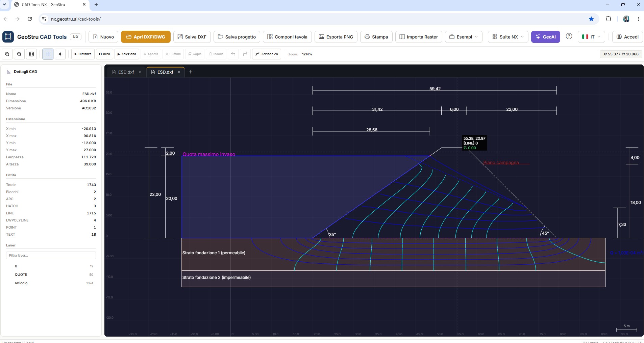The width and height of the screenshot is (644, 343).
Task: Click Salva DXF button
Action: point(192,37)
